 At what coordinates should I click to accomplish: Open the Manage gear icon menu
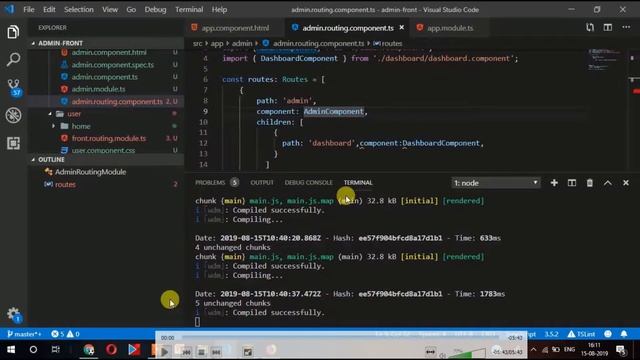click(x=14, y=314)
